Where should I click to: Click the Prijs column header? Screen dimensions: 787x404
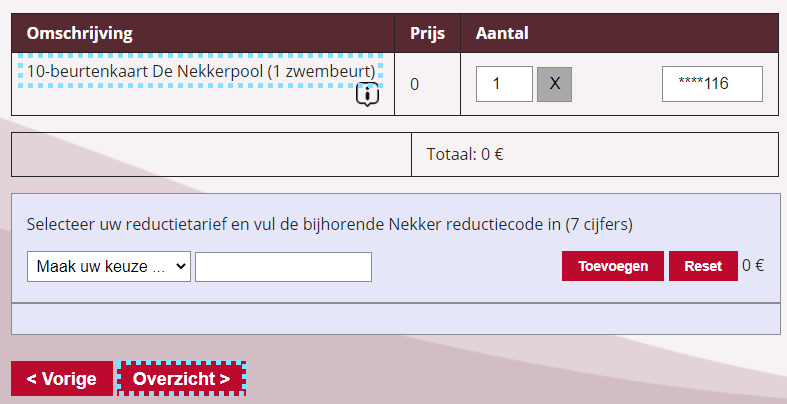[427, 33]
